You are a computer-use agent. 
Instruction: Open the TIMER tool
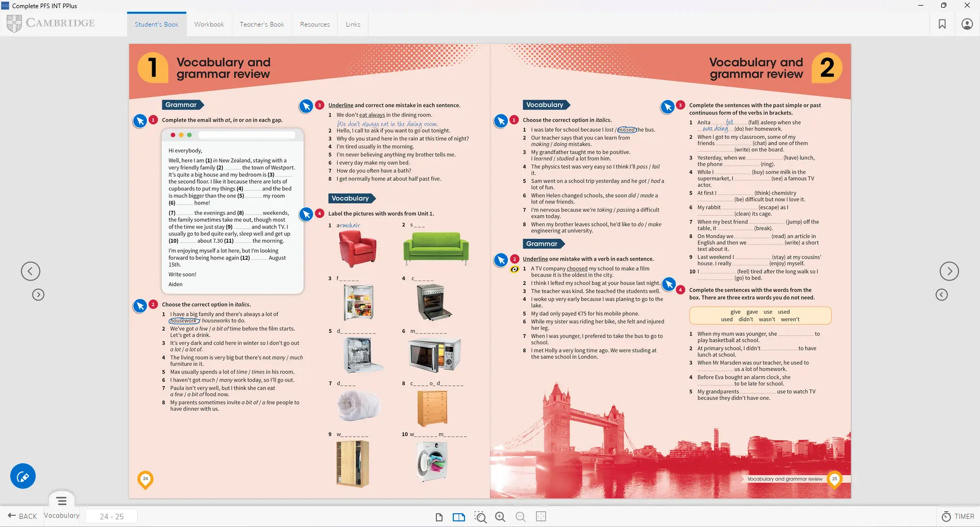tap(958, 516)
